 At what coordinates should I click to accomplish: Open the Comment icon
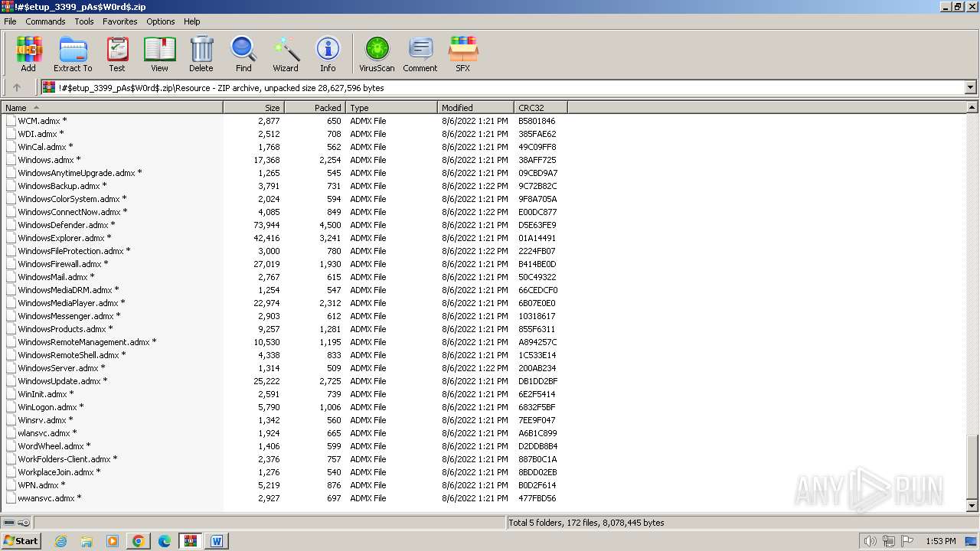420,54
